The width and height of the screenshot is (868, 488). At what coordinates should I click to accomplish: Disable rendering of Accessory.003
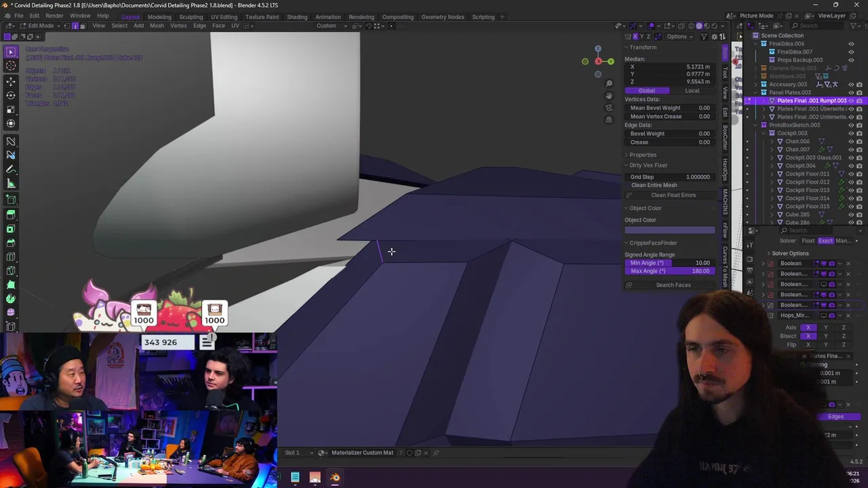coord(859,84)
